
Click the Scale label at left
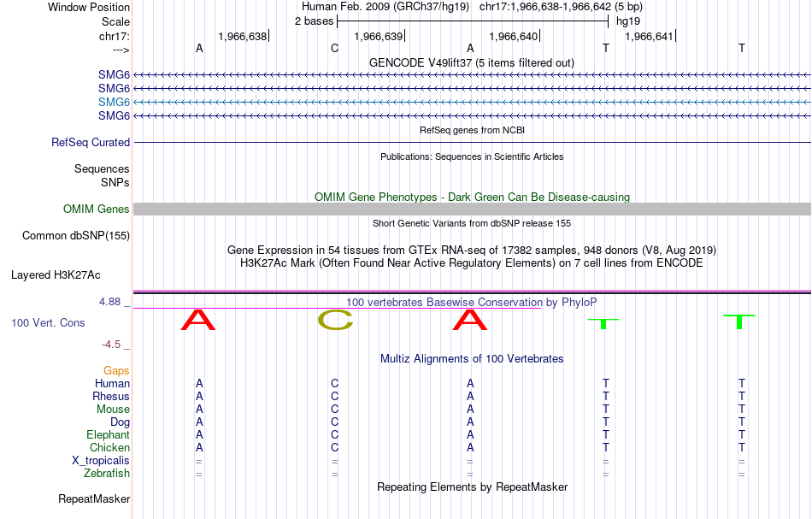[116, 21]
